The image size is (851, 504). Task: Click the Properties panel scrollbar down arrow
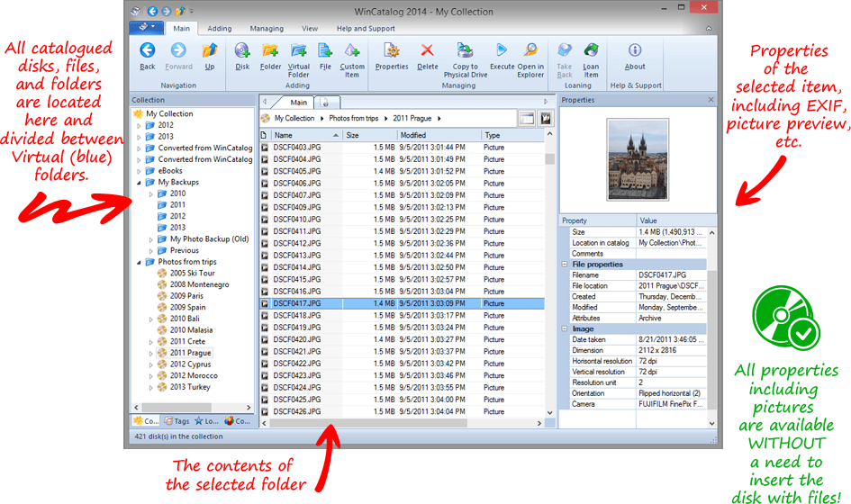point(711,423)
